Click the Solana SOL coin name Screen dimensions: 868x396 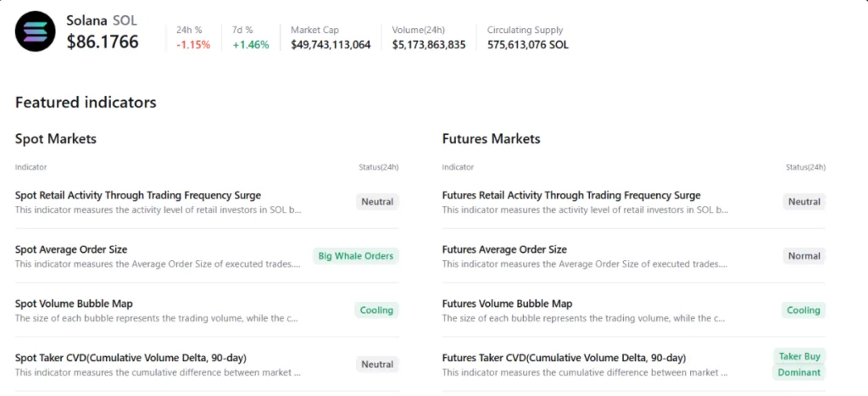click(102, 20)
